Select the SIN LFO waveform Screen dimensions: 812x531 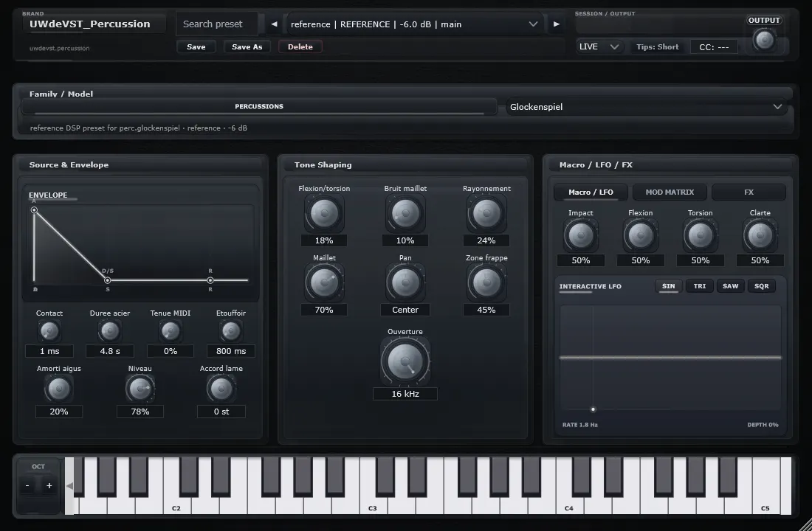[x=669, y=286]
